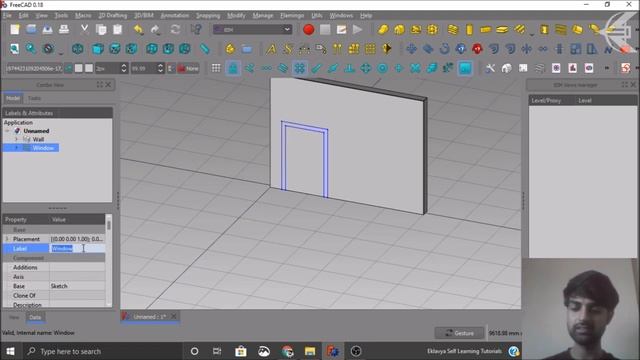Open the Windows menu
Screen dimensions: 640x360
click(341, 16)
